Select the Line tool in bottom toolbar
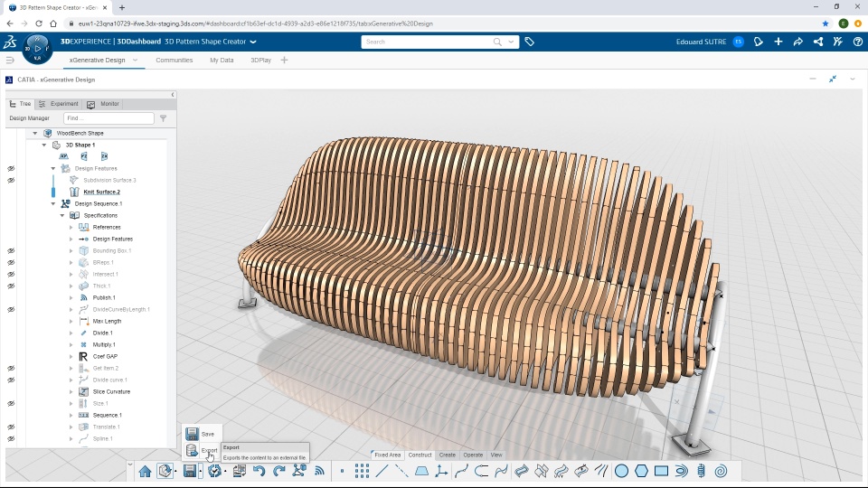The height and width of the screenshot is (488, 868). [382, 471]
